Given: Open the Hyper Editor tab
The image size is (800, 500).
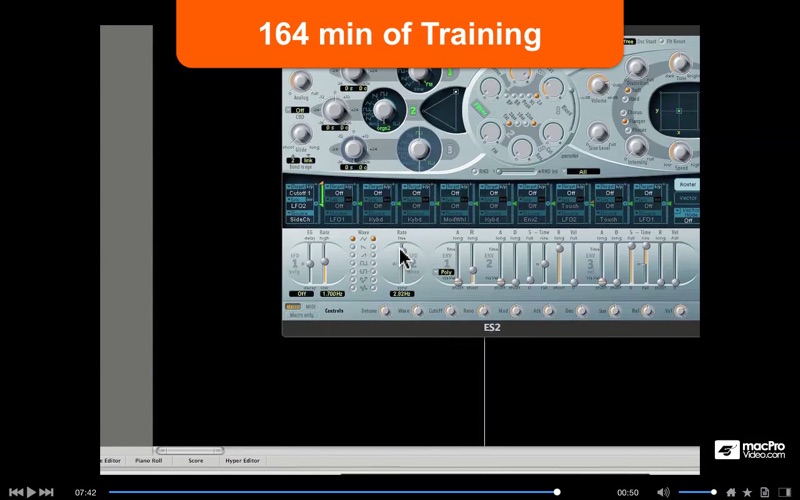Looking at the screenshot, I should click(x=242, y=460).
